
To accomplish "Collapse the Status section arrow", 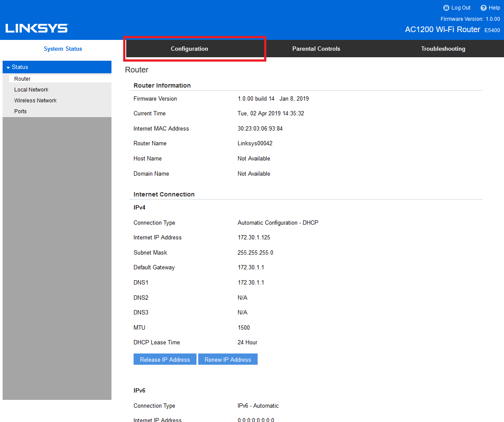I will click(x=8, y=68).
